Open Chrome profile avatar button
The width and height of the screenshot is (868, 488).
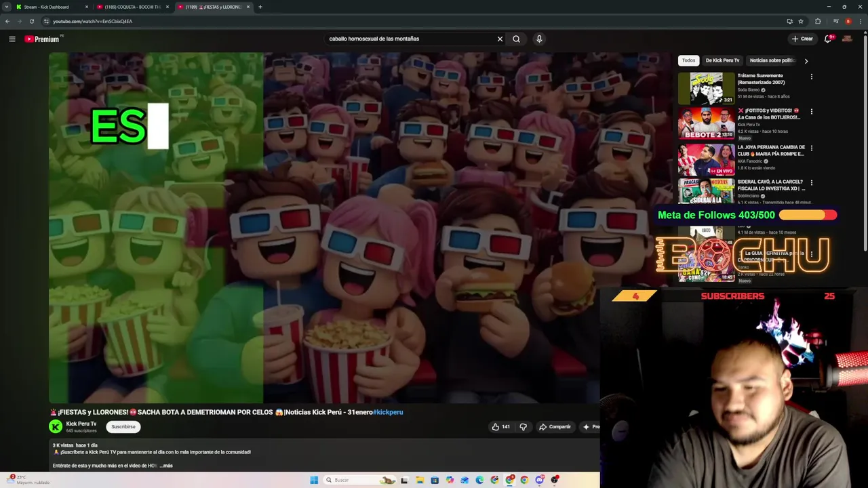click(848, 21)
